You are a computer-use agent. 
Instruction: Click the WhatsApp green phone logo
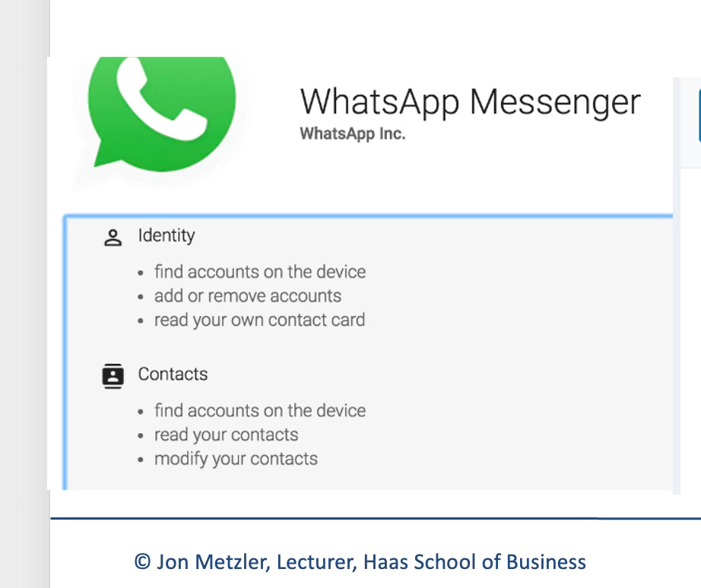tap(162, 114)
